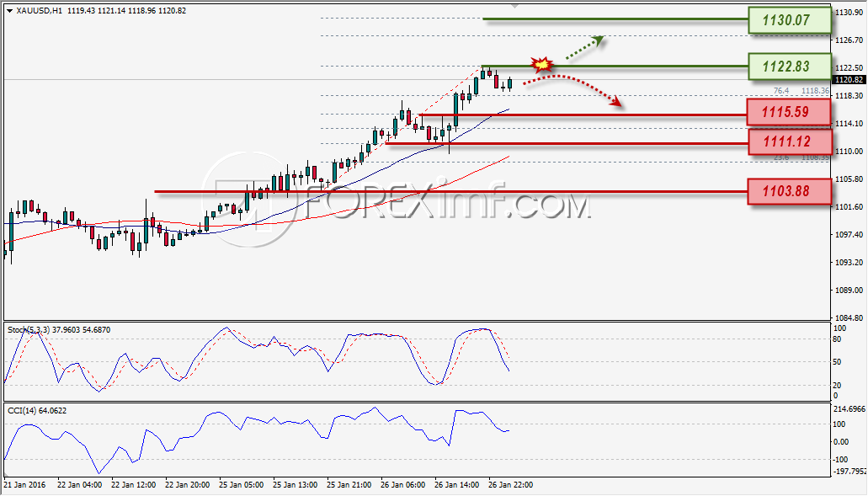Click the time axis label 25 Jan 21:00
This screenshot has height=496, width=868.
click(349, 485)
